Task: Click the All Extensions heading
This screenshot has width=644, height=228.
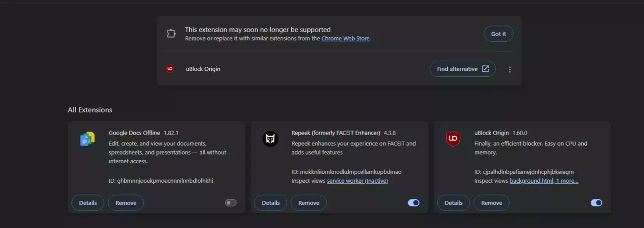Action: [x=90, y=110]
